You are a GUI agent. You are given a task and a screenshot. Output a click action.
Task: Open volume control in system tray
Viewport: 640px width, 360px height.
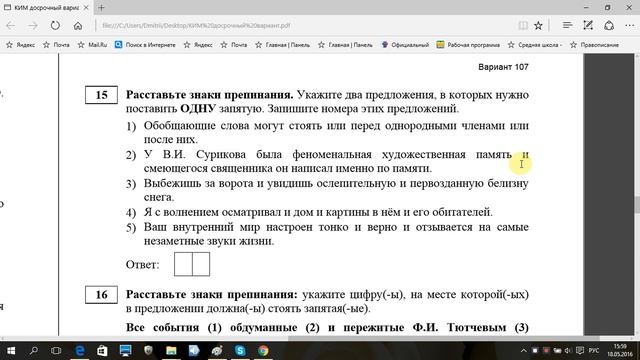point(567,351)
